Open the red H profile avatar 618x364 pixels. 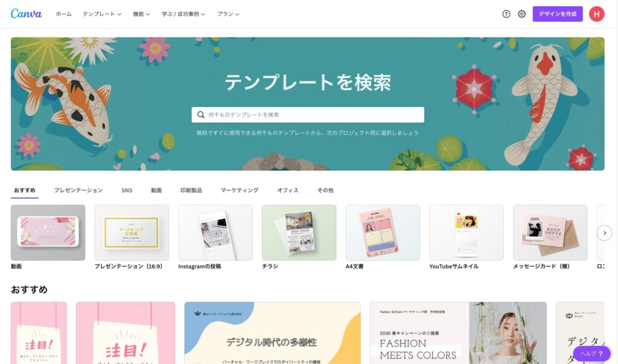tap(596, 14)
